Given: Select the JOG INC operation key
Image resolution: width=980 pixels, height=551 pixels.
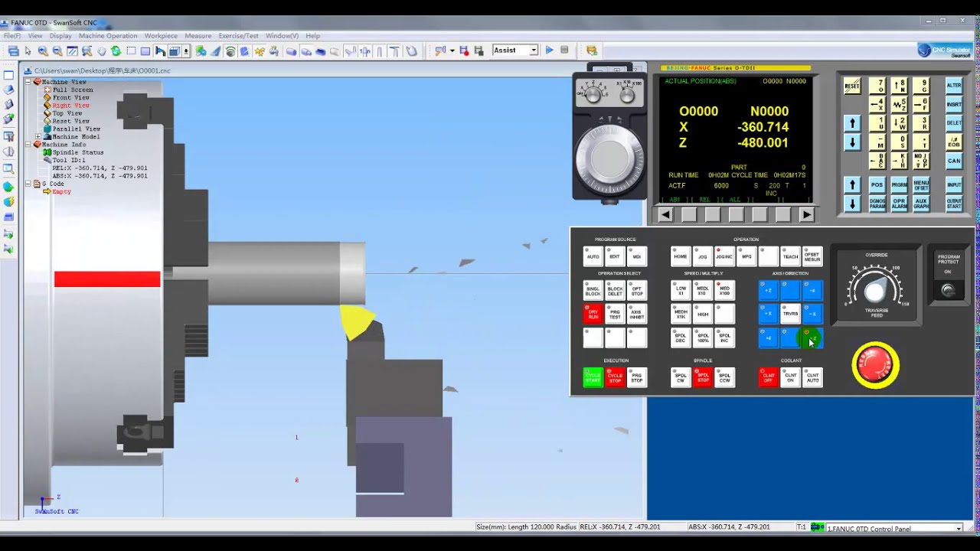Looking at the screenshot, I should pos(724,256).
